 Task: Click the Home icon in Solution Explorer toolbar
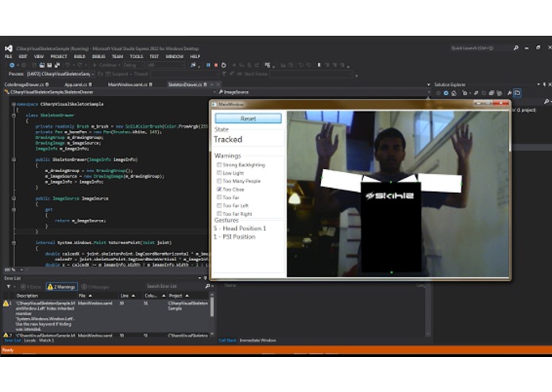454,93
